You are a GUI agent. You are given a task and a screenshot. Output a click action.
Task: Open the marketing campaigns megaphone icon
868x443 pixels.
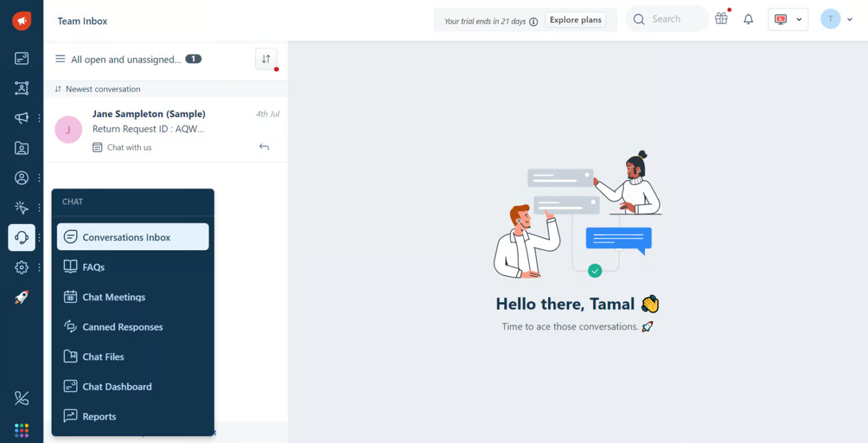click(22, 118)
